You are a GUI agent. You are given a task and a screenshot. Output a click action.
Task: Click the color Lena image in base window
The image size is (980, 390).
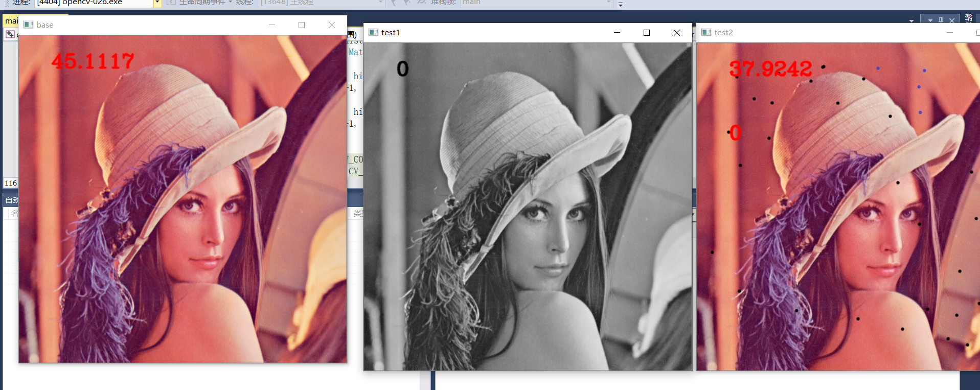(183, 199)
